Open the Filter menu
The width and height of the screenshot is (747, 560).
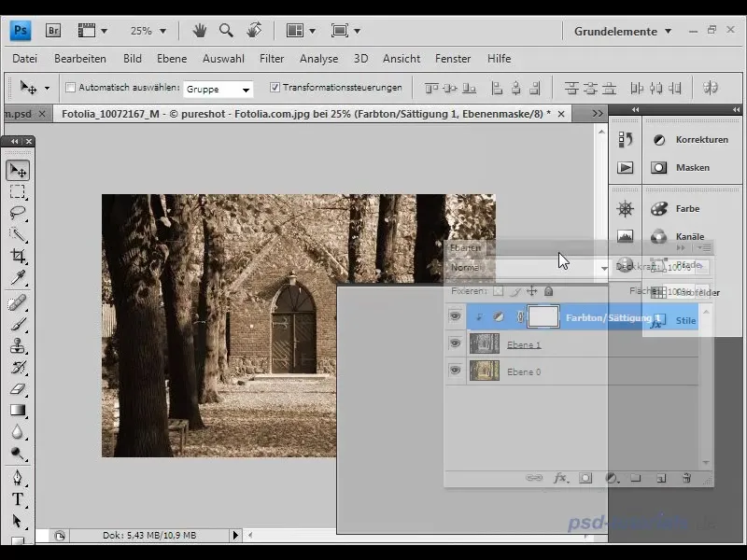point(272,59)
